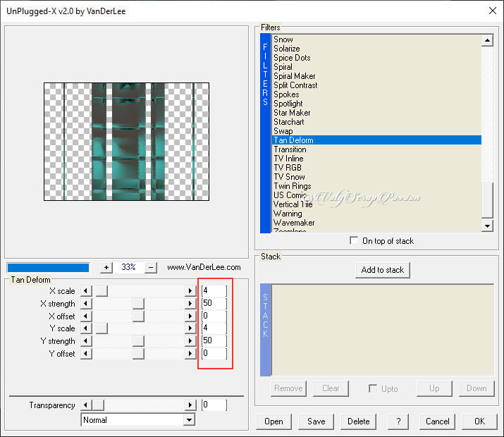Screen dimensions: 504x437
Task: Click the Y scale slider thumb
Action: pos(102,328)
